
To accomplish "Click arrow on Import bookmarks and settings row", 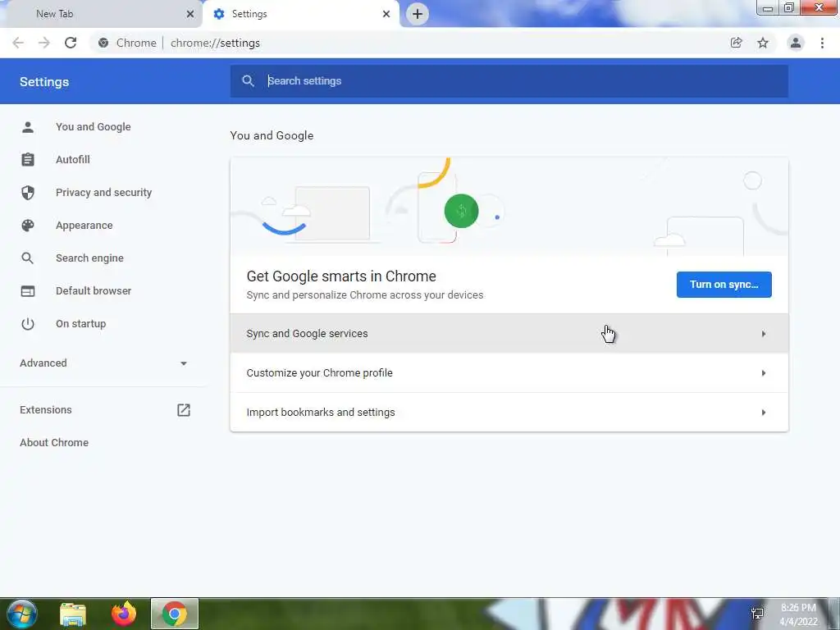I will point(764,413).
